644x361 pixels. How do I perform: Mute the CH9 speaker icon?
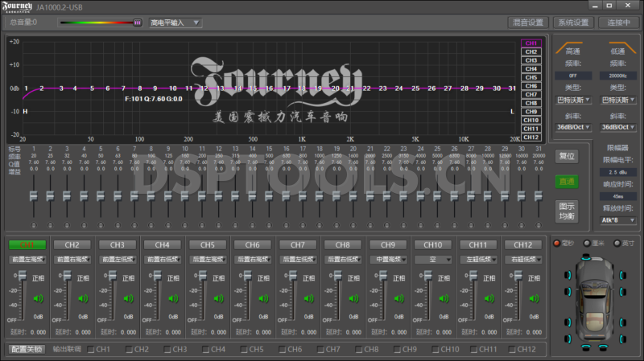[398, 298]
